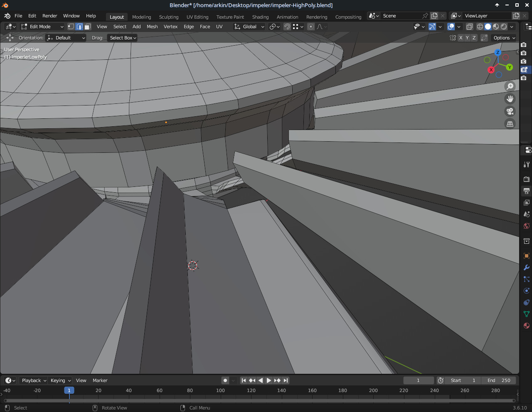Open Tool properties tab icon

tap(527, 164)
